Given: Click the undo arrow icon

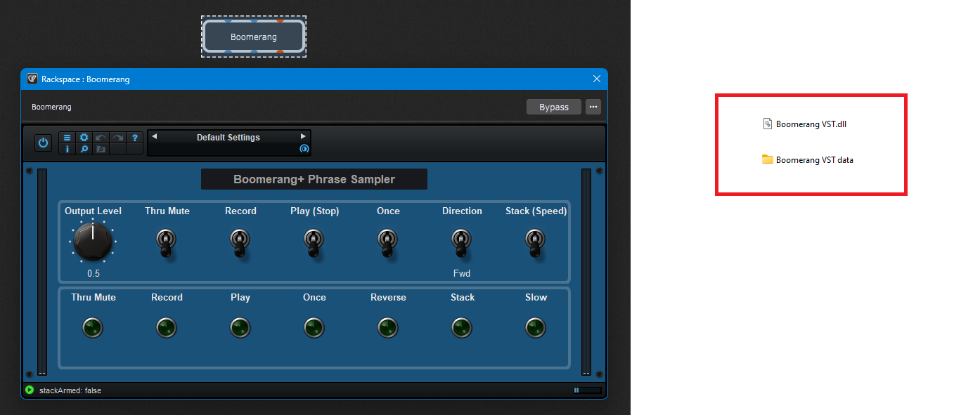Looking at the screenshot, I should point(101,138).
